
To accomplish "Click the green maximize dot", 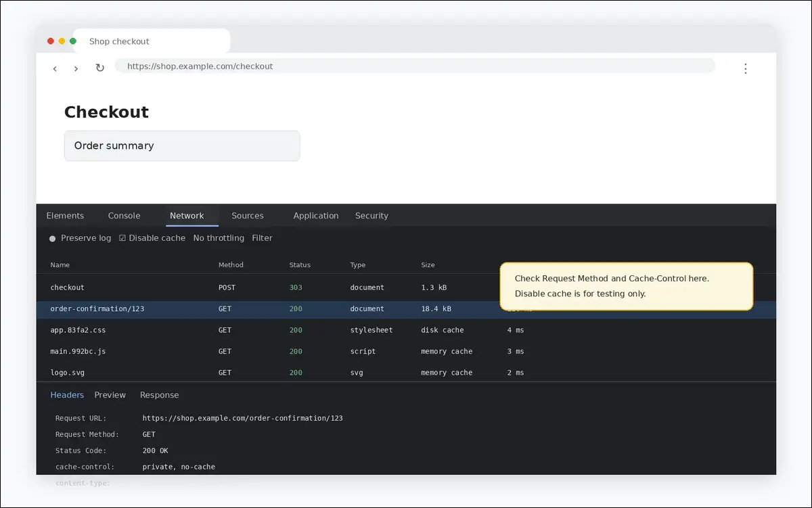I will pos(73,41).
